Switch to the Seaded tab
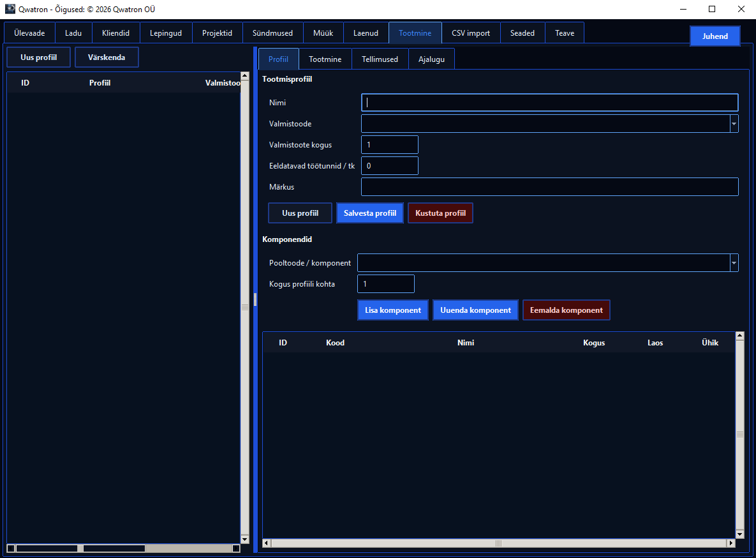The image size is (756, 558). coord(522,33)
